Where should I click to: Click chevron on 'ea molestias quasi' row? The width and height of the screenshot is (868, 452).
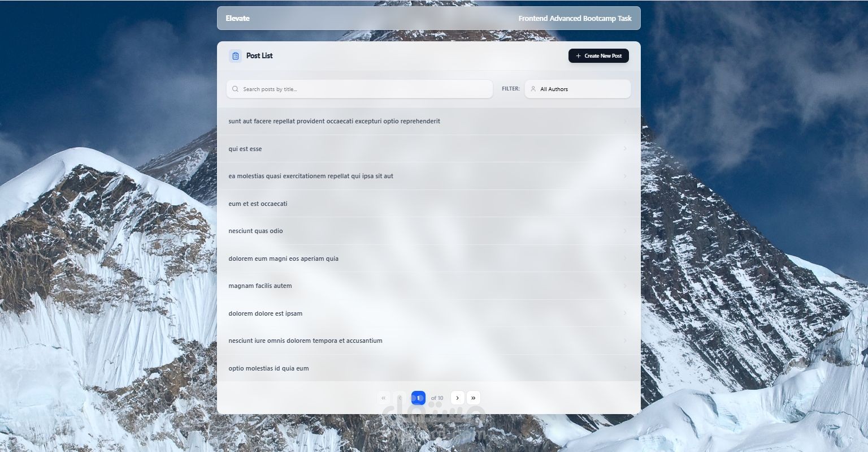[x=625, y=176]
